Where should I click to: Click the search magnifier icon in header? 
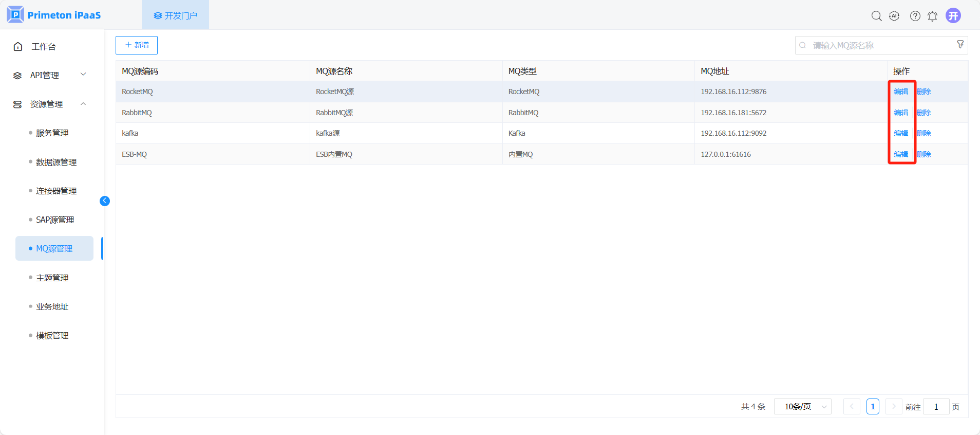point(876,16)
